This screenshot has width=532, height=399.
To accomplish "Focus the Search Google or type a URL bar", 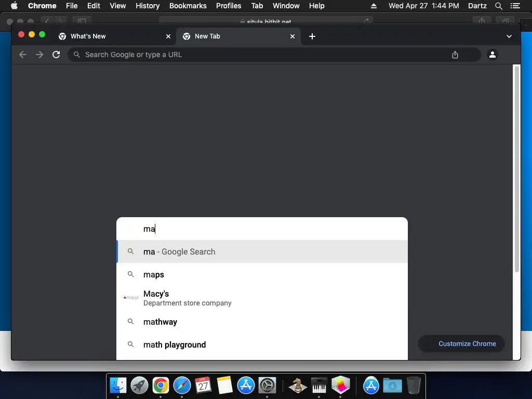I will click(274, 55).
